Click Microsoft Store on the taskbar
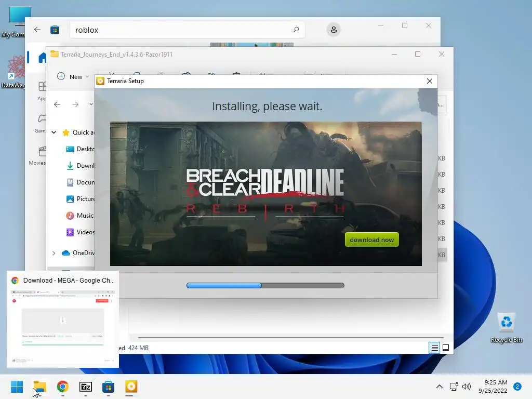 tap(108, 387)
